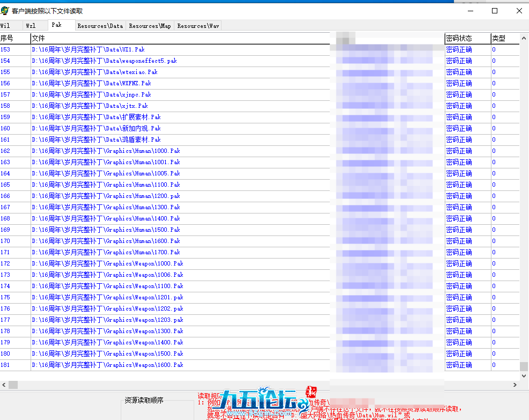Viewport: 529px width, 420px height.
Task: Click the 类型 column header
Action: click(x=505, y=38)
